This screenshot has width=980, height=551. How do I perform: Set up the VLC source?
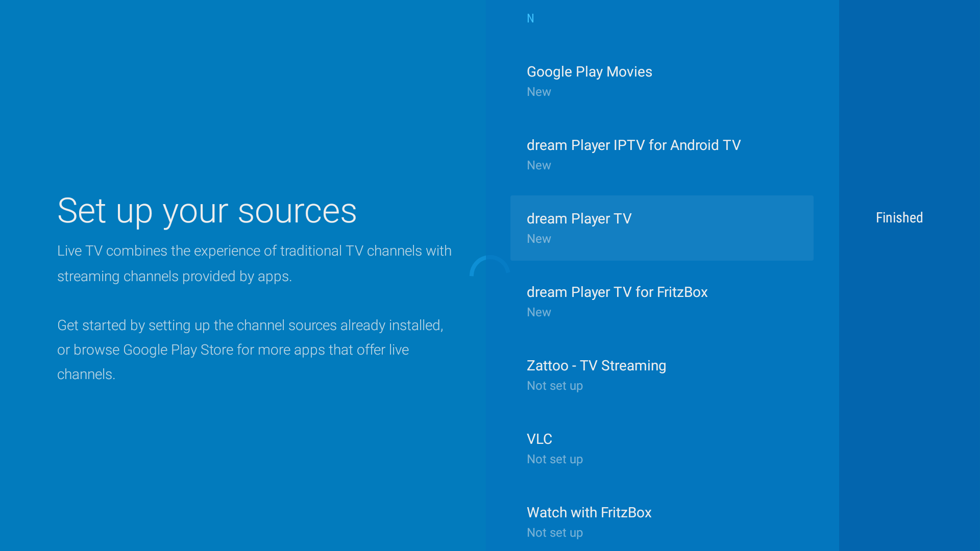click(x=662, y=448)
